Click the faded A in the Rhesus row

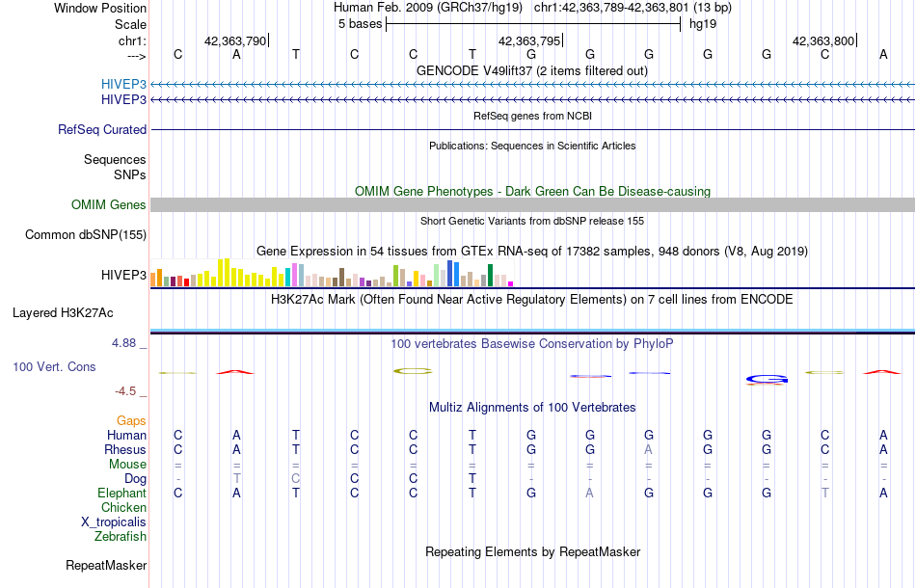pyautogui.click(x=649, y=449)
